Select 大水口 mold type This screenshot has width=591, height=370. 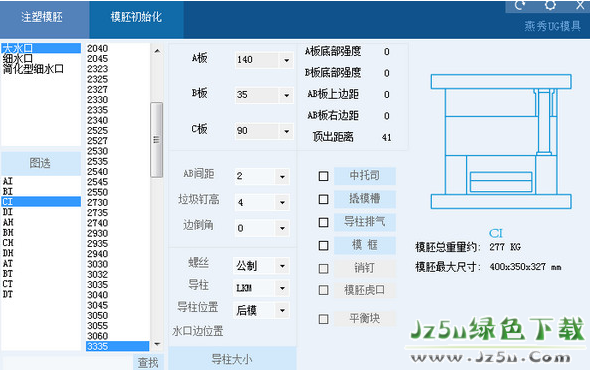[41, 48]
